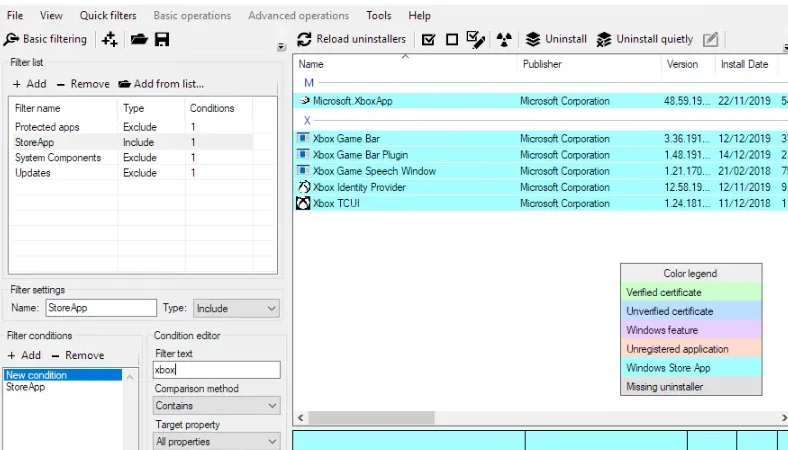Click the Filter text input field
Image resolution: width=788 pixels, height=450 pixels.
click(217, 370)
